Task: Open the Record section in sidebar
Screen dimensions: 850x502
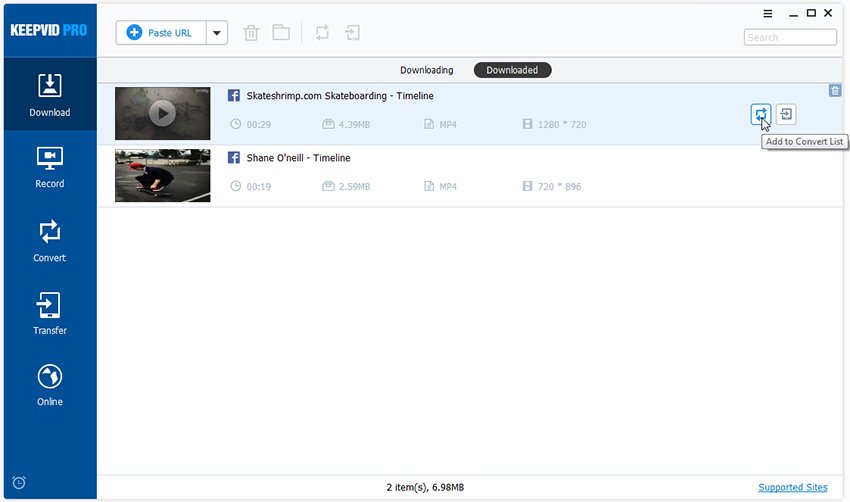Action: (49, 167)
